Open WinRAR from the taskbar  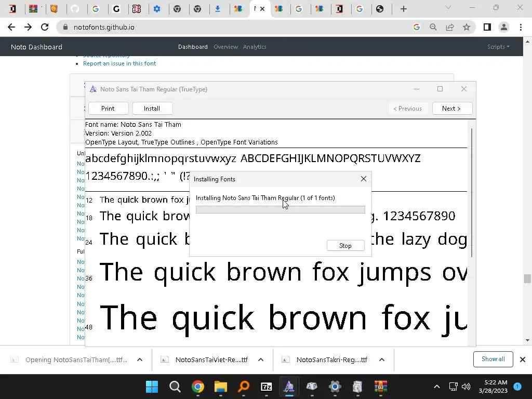(x=381, y=387)
